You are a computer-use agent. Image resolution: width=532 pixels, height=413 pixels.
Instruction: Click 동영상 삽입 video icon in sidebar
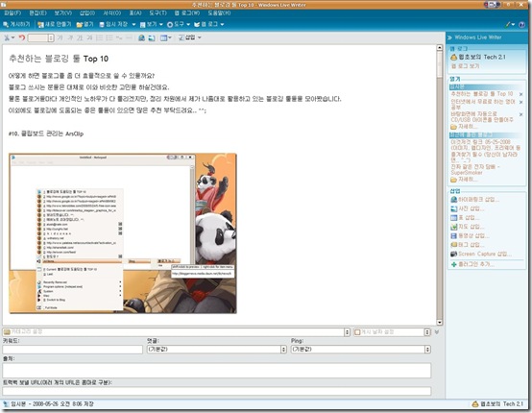click(x=453, y=236)
